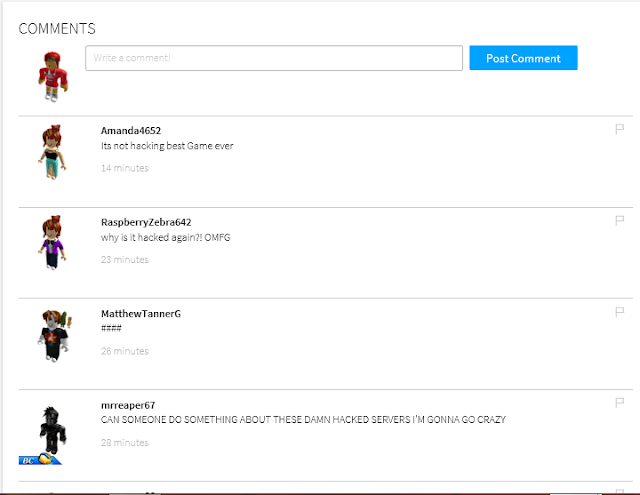This screenshot has height=495, width=640.
Task: Click your own red-hoodie avatar beside the comment box
Action: click(53, 77)
